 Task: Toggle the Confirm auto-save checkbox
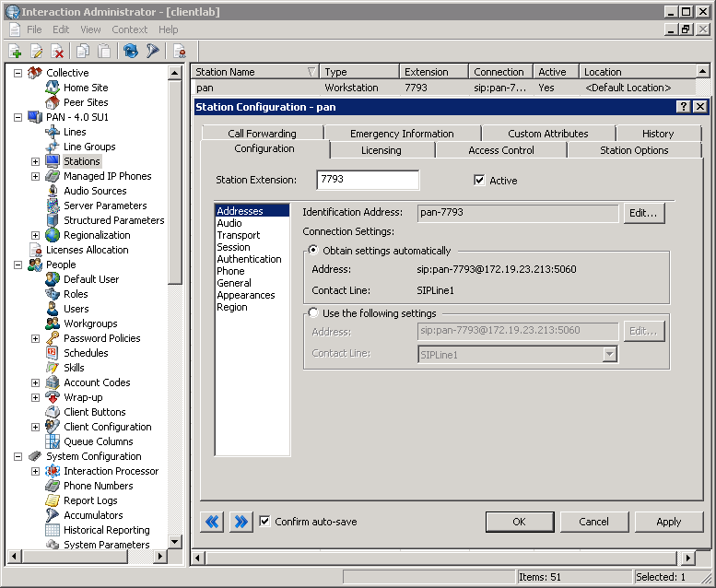point(265,522)
